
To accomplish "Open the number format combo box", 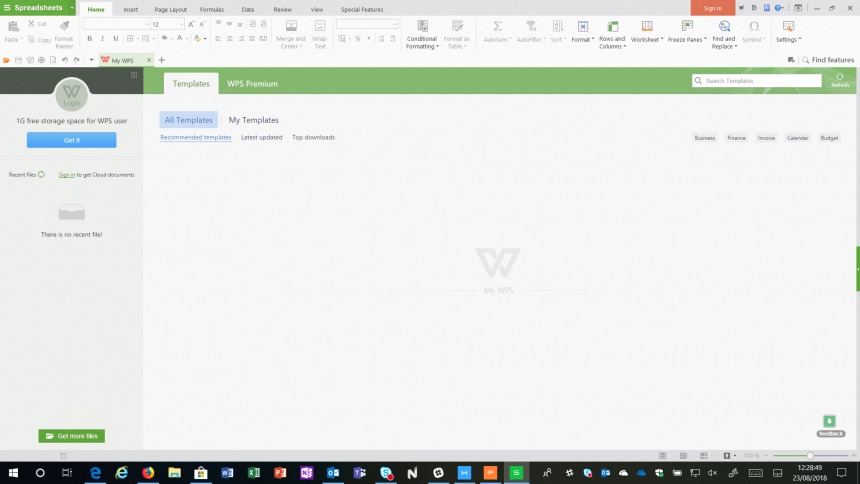I will point(367,24).
